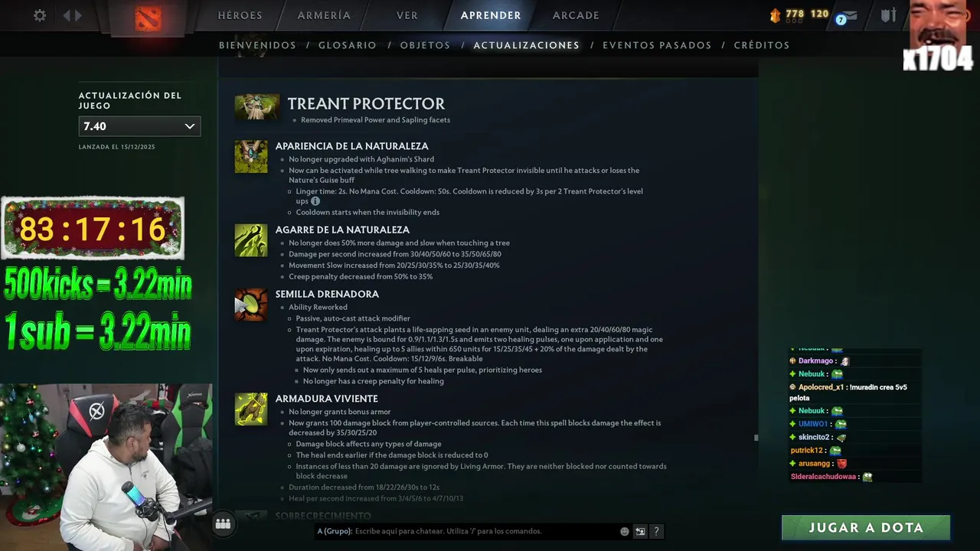
Task: Open the info tooltip icon after level ups
Action: (315, 201)
